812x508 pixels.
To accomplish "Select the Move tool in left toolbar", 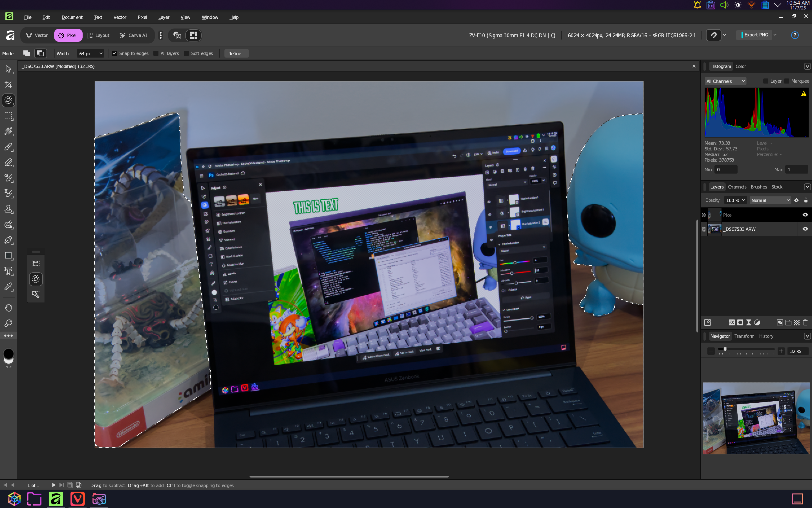I will click(9, 69).
